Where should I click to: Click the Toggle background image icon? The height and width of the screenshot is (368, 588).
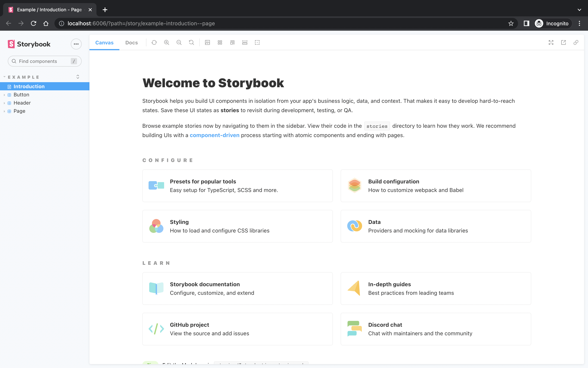click(207, 43)
